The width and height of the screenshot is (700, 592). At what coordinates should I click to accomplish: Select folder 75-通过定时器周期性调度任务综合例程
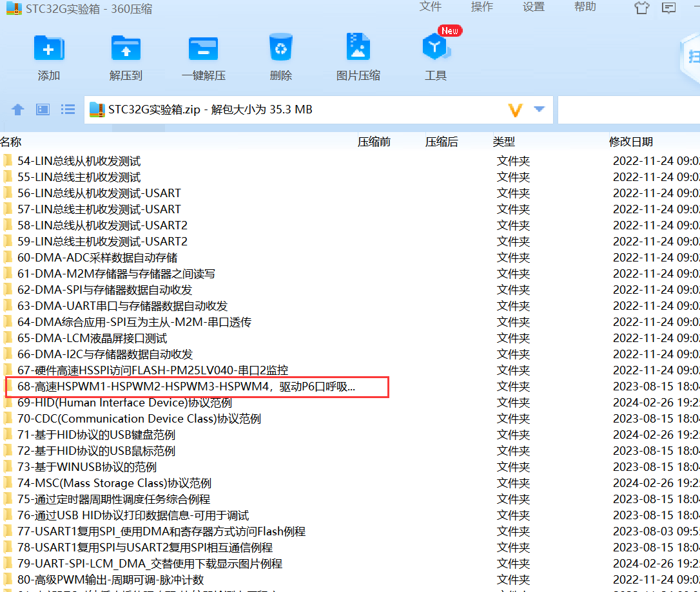point(113,499)
